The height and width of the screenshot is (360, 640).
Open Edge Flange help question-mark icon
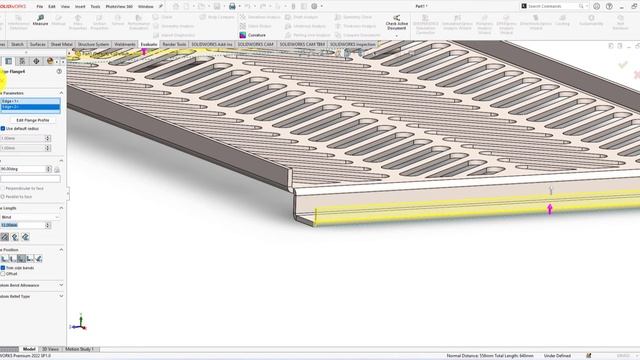click(x=59, y=71)
